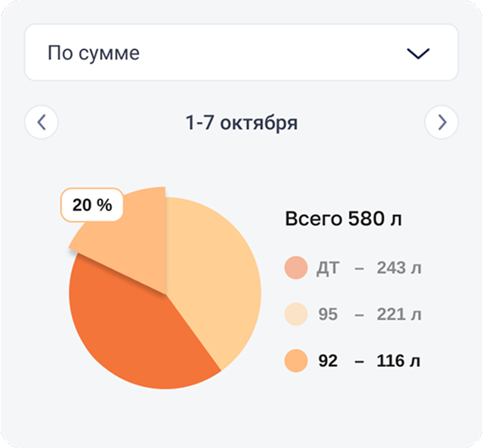Viewport: 483px width, 448px height.
Task: Click the 'По сумме' text in selector
Action: point(94,53)
